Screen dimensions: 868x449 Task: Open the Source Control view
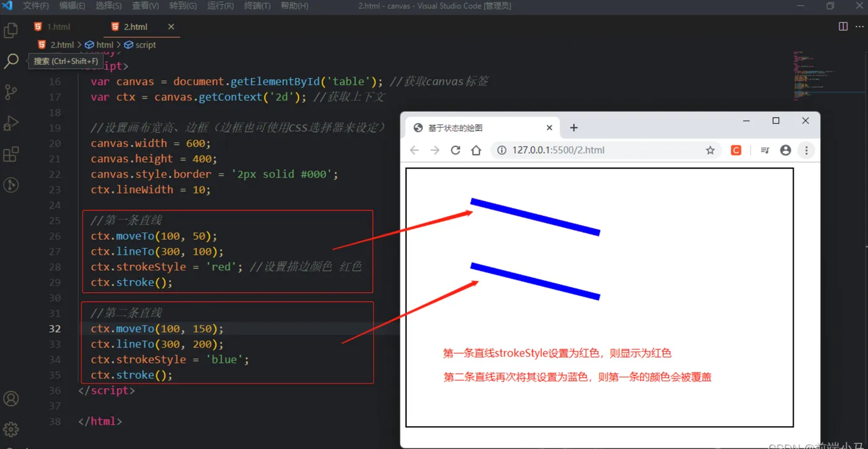click(11, 92)
